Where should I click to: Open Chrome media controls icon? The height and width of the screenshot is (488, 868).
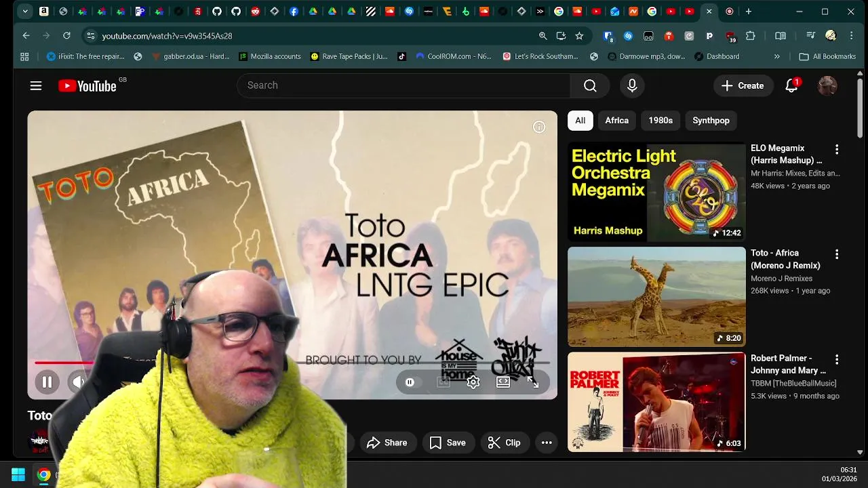click(x=810, y=35)
